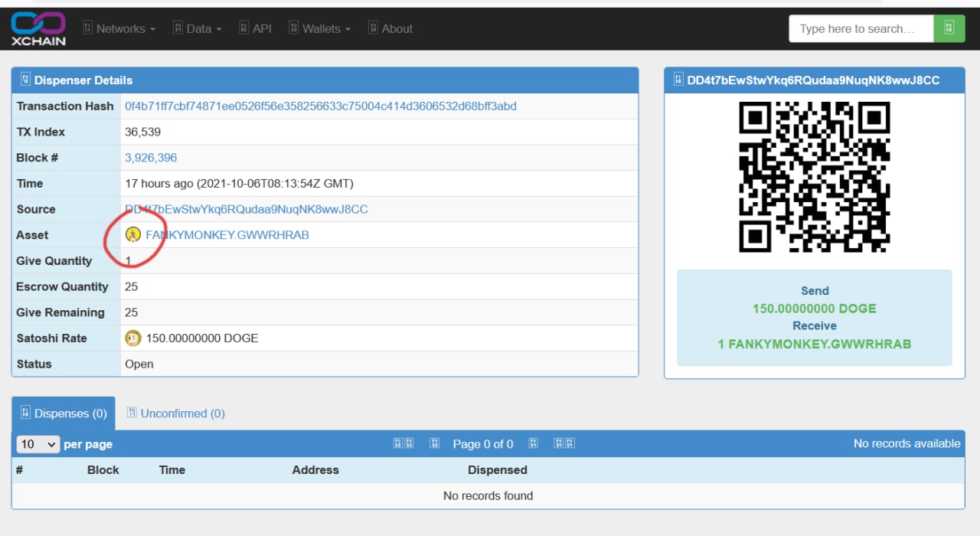The width and height of the screenshot is (980, 536).
Task: Switch to the Unconfirmed (0) tab
Action: (175, 413)
